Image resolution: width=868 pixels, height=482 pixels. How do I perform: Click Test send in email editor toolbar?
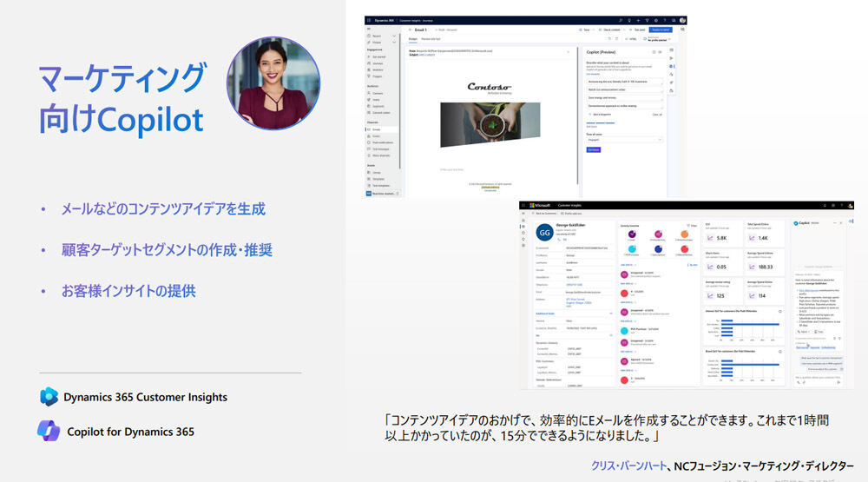pyautogui.click(x=638, y=30)
